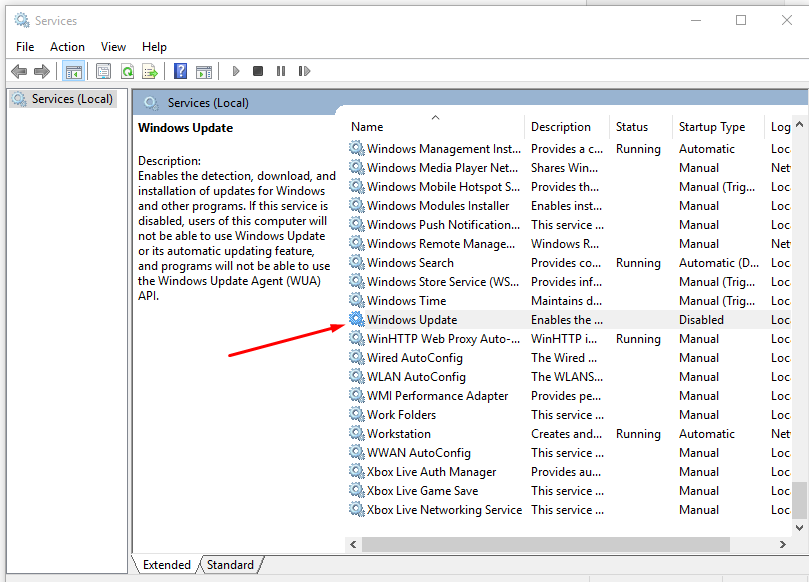Select the Windows Store Service (WS... row
Screen dimensions: 809x582
click(x=570, y=282)
